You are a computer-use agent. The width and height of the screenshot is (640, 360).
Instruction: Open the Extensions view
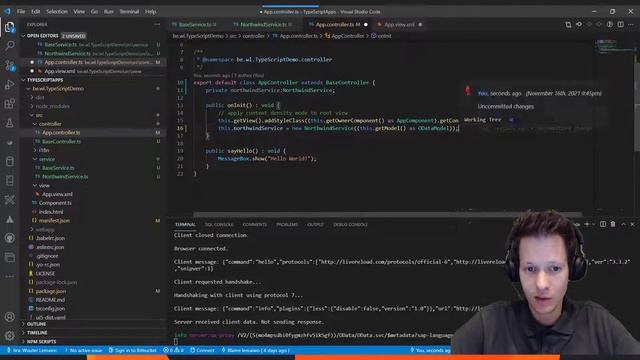tap(9, 103)
